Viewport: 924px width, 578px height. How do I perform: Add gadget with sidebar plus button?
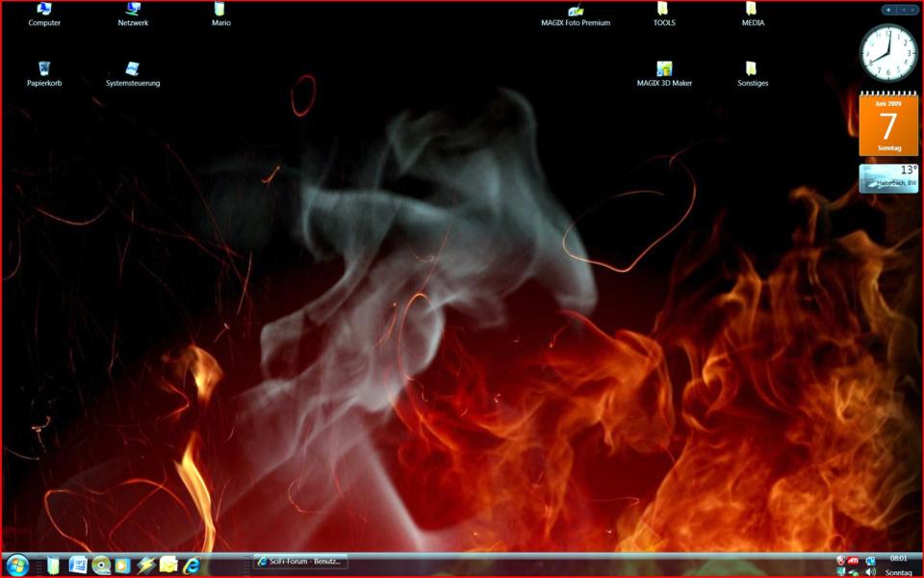pyautogui.click(x=887, y=10)
